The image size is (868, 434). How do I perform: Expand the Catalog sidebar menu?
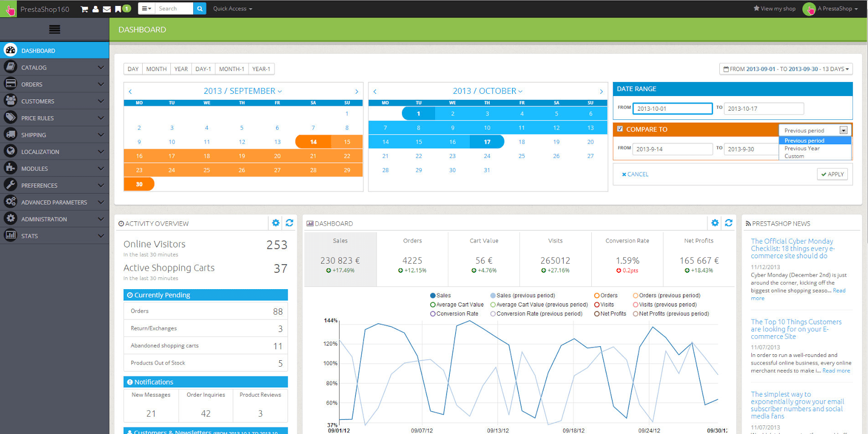coord(54,68)
